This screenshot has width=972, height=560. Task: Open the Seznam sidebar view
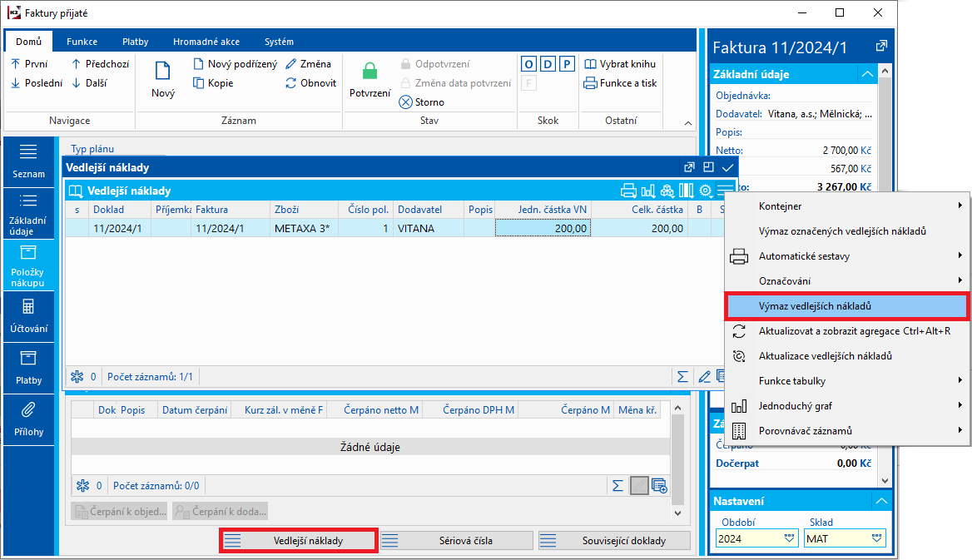pos(28,161)
